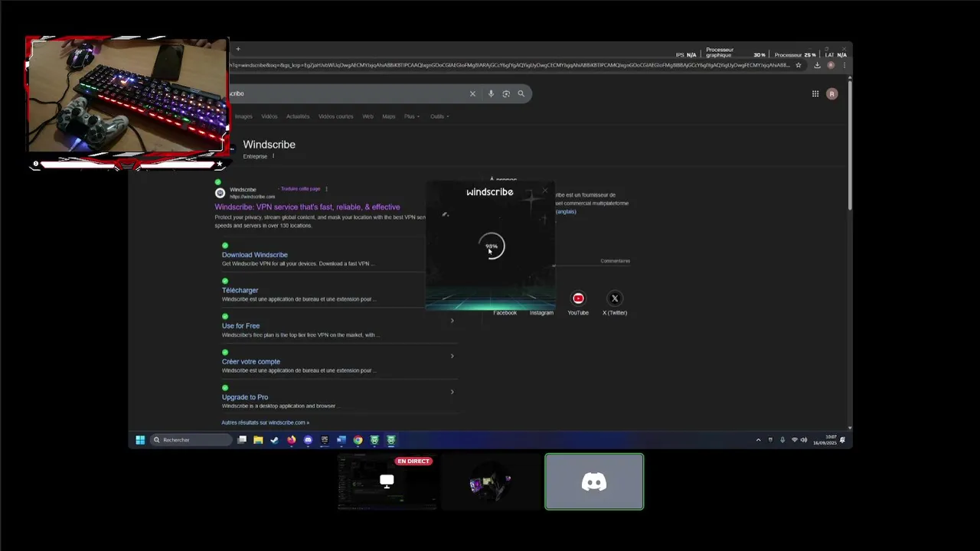Open Steam from the taskbar
980x551 pixels.
(275, 440)
